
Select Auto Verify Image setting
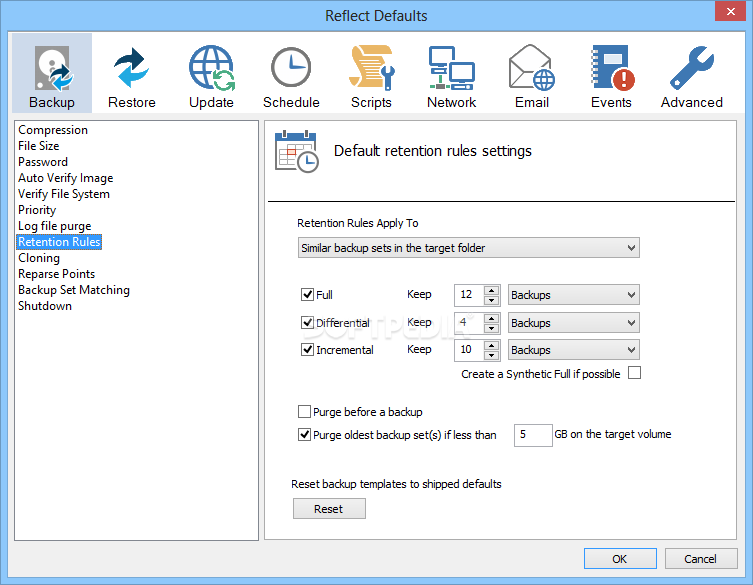coord(65,178)
